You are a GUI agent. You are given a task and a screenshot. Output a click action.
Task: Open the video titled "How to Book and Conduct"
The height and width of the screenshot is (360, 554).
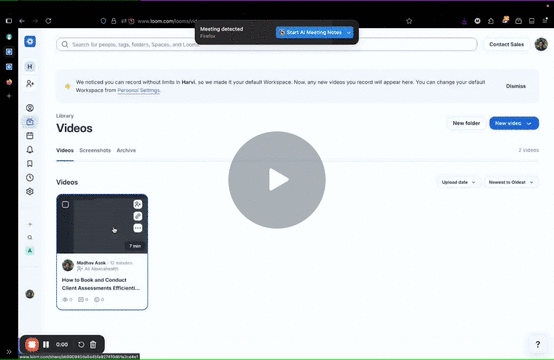pos(101,284)
